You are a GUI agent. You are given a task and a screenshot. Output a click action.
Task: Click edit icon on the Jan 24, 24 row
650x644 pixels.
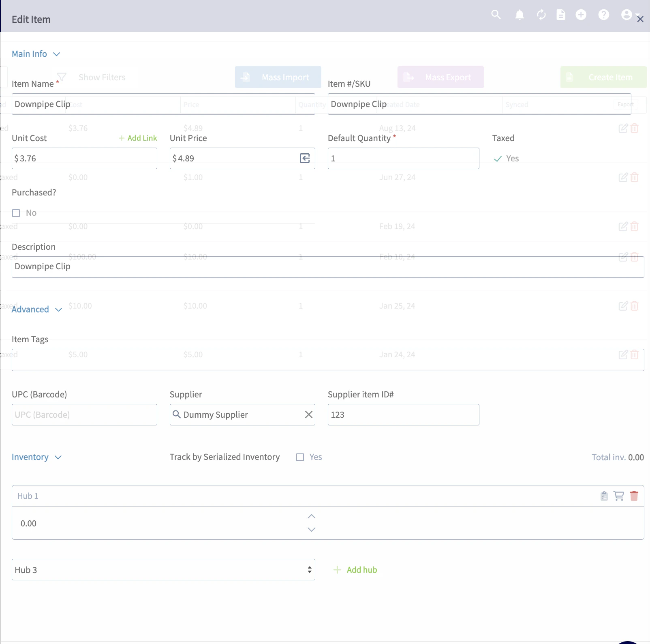(623, 354)
